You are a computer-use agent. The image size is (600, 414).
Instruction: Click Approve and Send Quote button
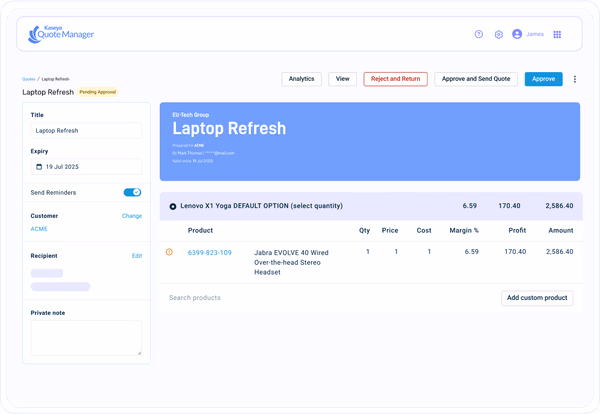tap(476, 79)
